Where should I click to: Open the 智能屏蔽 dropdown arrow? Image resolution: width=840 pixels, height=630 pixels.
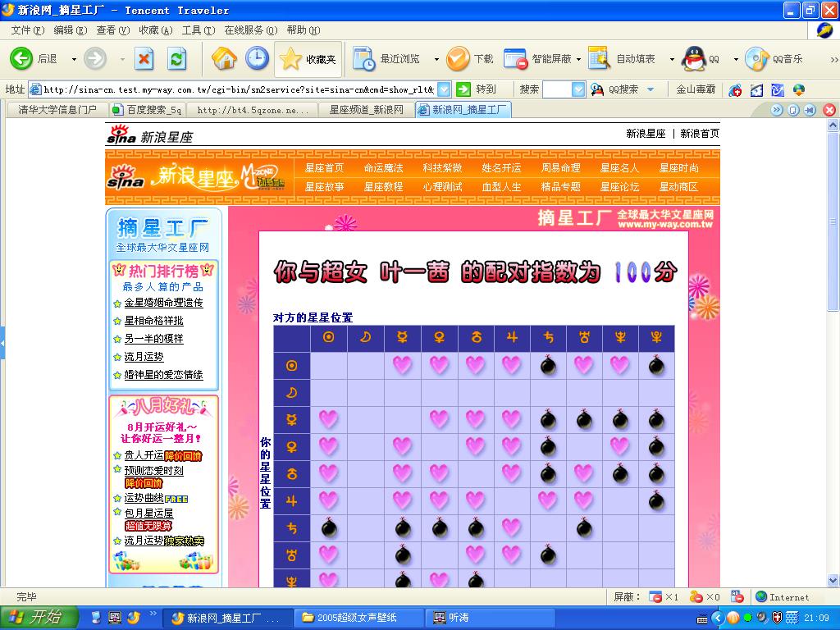click(578, 59)
